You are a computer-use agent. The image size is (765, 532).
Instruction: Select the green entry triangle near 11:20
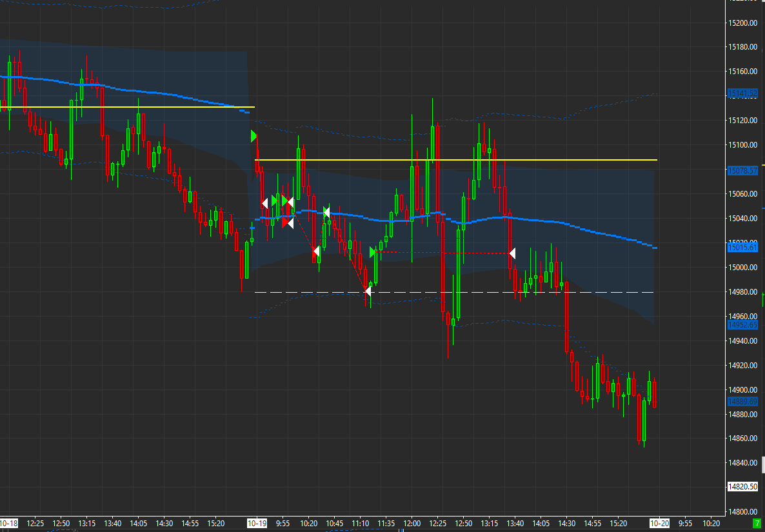(x=372, y=252)
